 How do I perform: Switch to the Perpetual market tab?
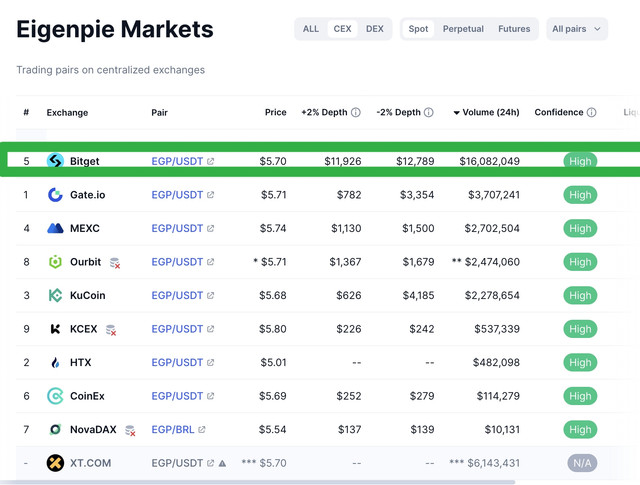tap(463, 29)
